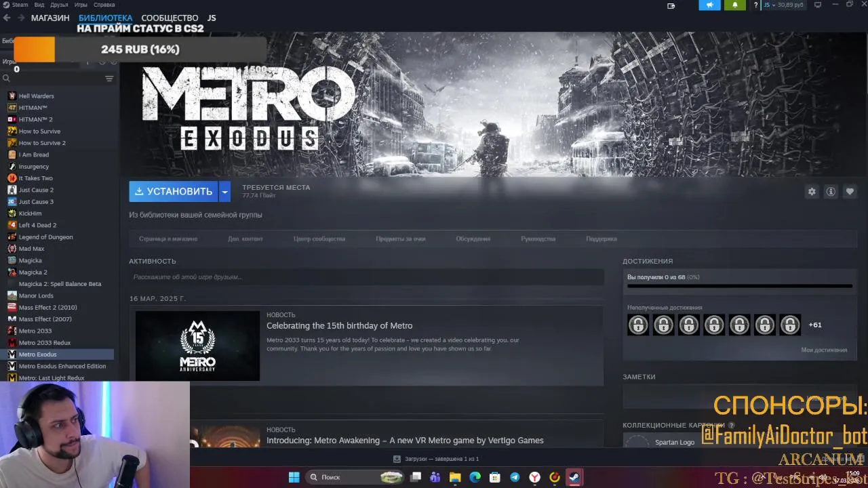Open the green notifications bell
868x488 pixels.
[735, 5]
